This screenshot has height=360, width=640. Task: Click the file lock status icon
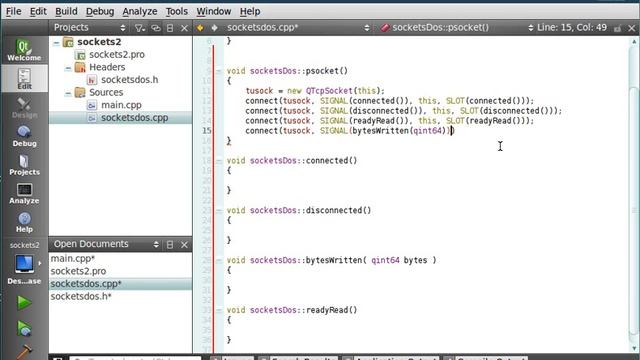(x=617, y=28)
